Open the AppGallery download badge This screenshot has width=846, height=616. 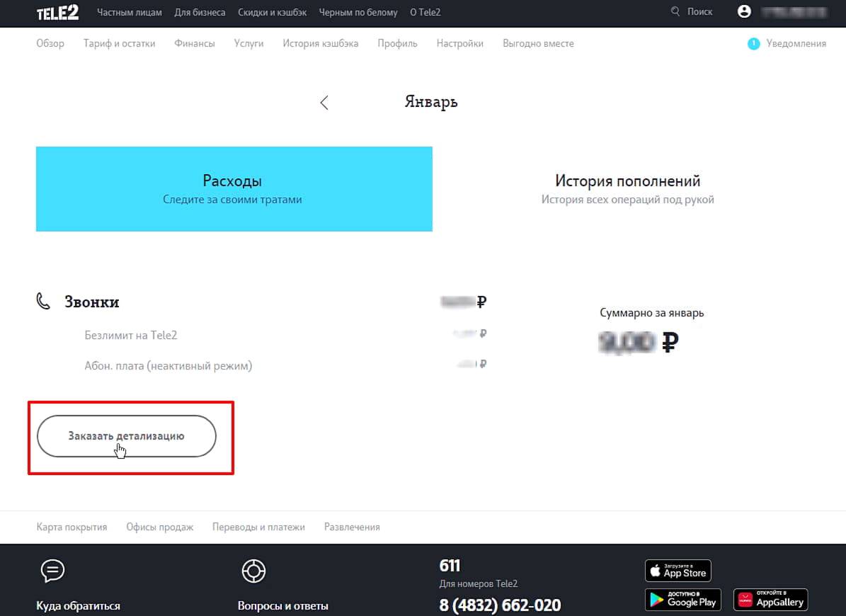point(770,600)
